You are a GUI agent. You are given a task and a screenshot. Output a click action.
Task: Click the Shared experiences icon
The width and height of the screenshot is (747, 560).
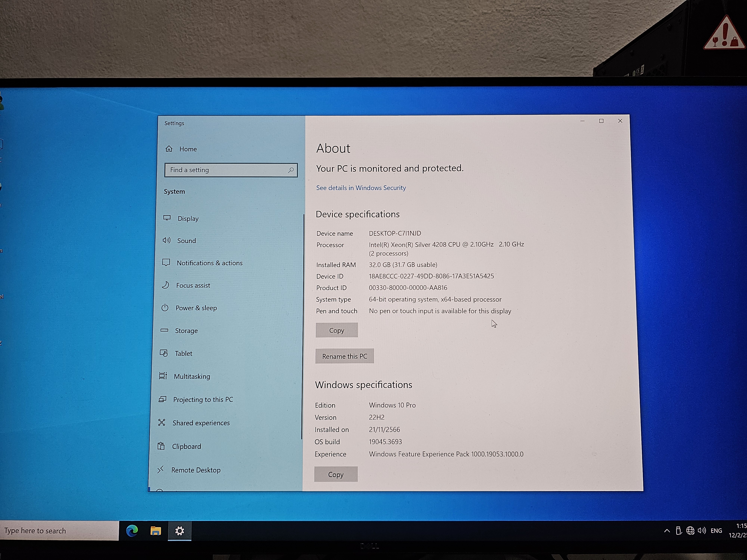pyautogui.click(x=162, y=422)
